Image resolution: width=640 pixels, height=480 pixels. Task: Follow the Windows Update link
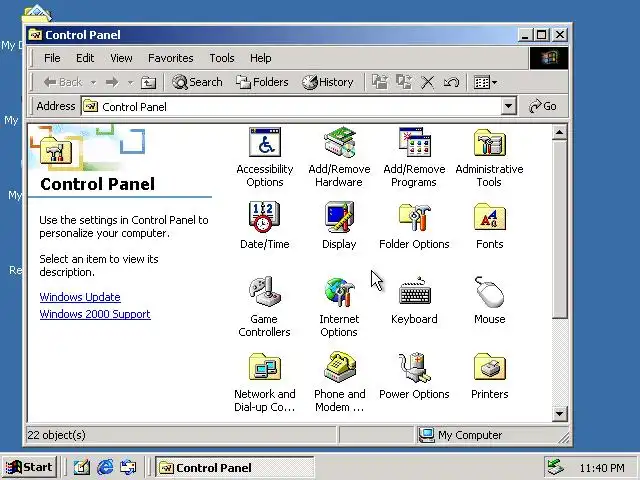pyautogui.click(x=80, y=297)
